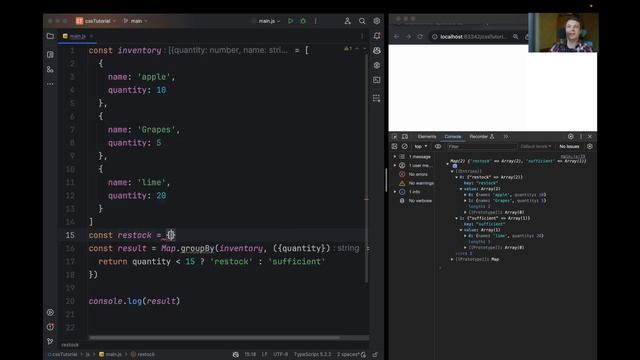The image size is (640, 360).
Task: Open the cssTutorial project dropdown
Action: 96,21
